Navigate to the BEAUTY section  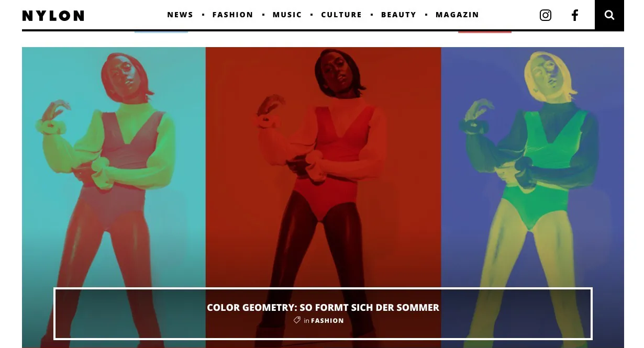[x=398, y=15]
